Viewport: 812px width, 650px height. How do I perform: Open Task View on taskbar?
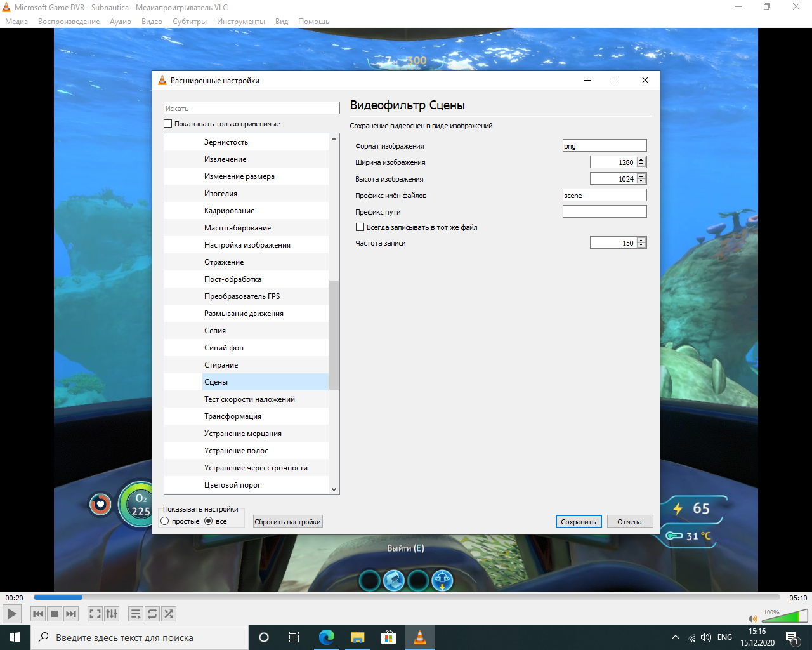(x=294, y=637)
